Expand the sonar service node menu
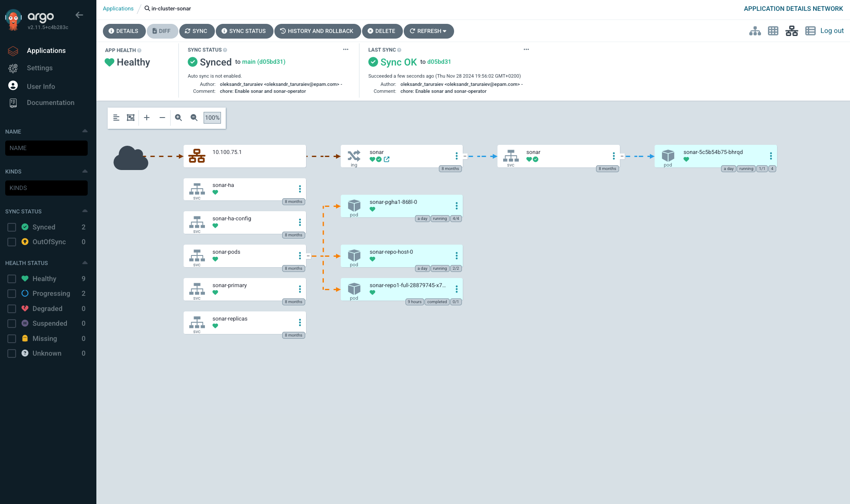850x504 pixels. pyautogui.click(x=614, y=156)
